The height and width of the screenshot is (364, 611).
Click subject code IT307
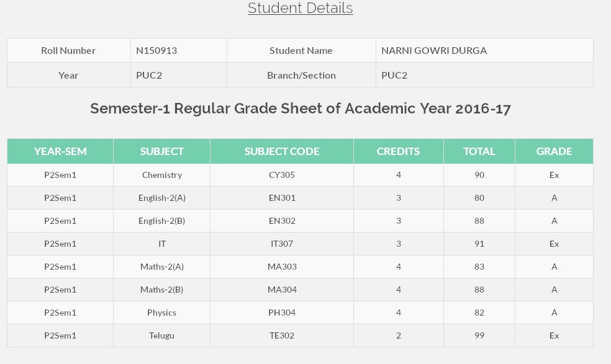[x=282, y=244]
